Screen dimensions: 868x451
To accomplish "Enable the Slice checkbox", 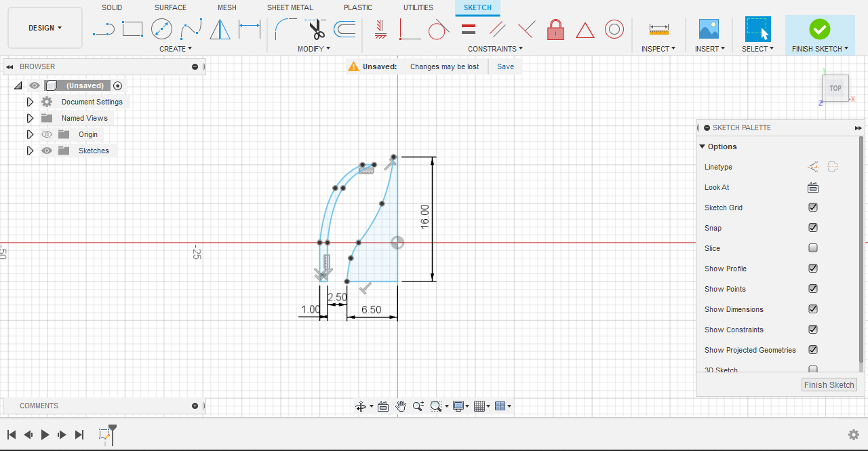I will click(813, 248).
